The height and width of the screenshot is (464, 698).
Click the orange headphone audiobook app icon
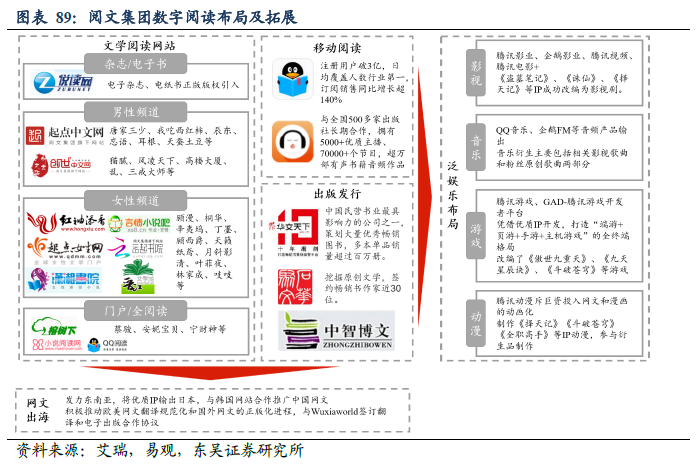point(292,141)
